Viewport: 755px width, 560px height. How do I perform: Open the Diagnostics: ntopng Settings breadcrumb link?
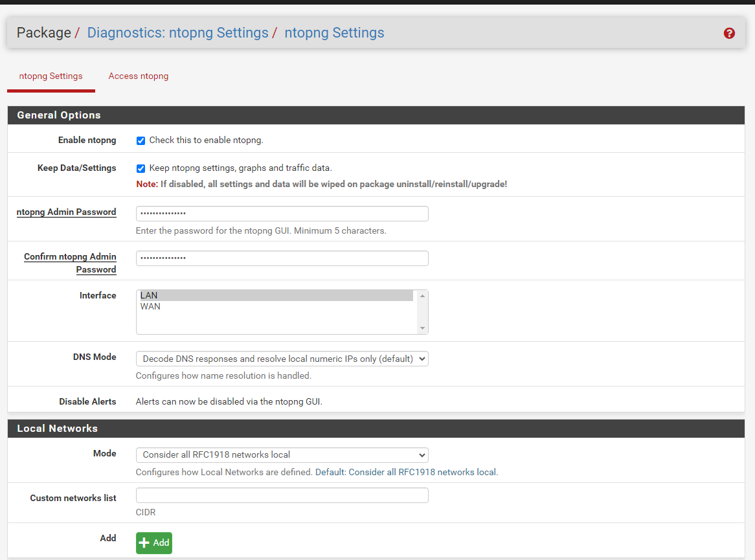point(177,33)
